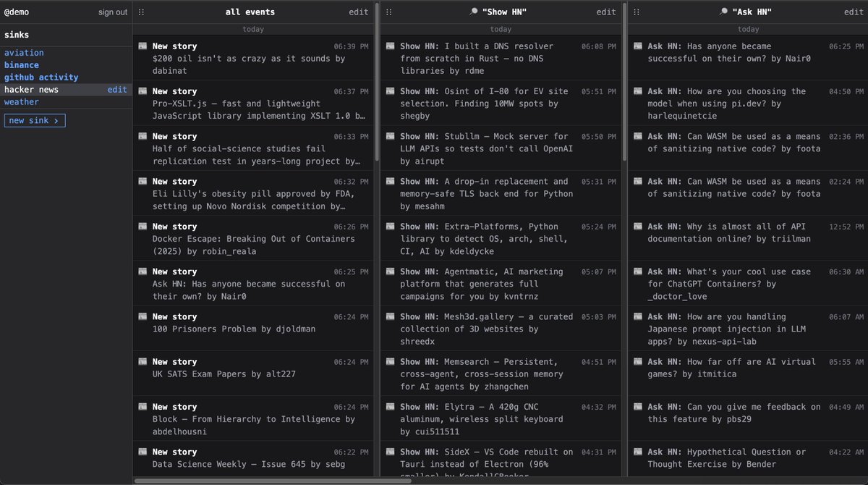This screenshot has height=485, width=868.
Task: Click the "Show HN" column title text
Action: click(x=504, y=12)
